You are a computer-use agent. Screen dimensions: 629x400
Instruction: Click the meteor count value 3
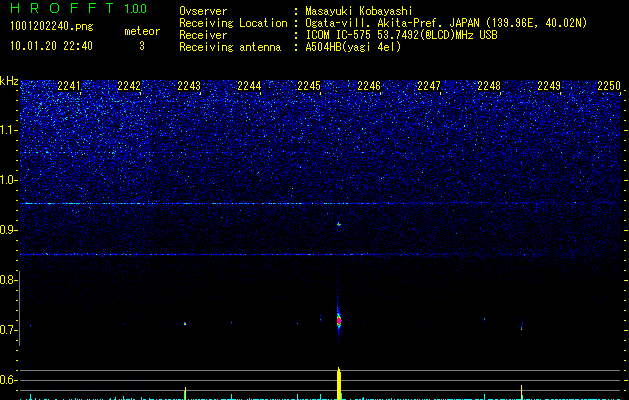[x=142, y=46]
